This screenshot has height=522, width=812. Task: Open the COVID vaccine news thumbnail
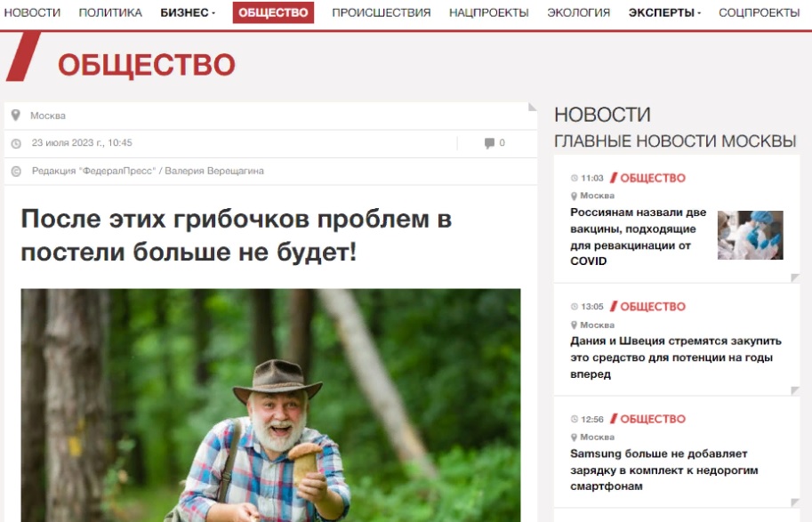pos(751,235)
